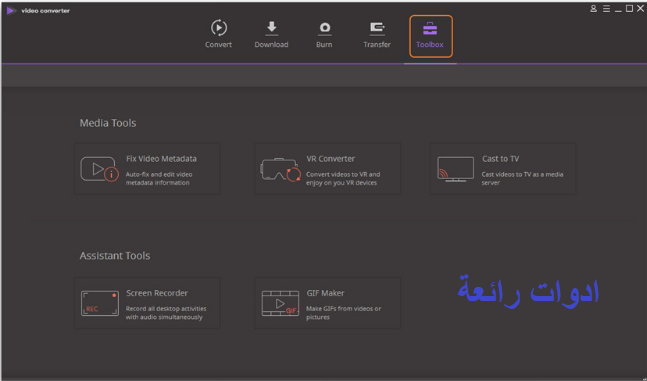Select the Burn disc icon
This screenshot has width=647, height=381.
pos(325,28)
